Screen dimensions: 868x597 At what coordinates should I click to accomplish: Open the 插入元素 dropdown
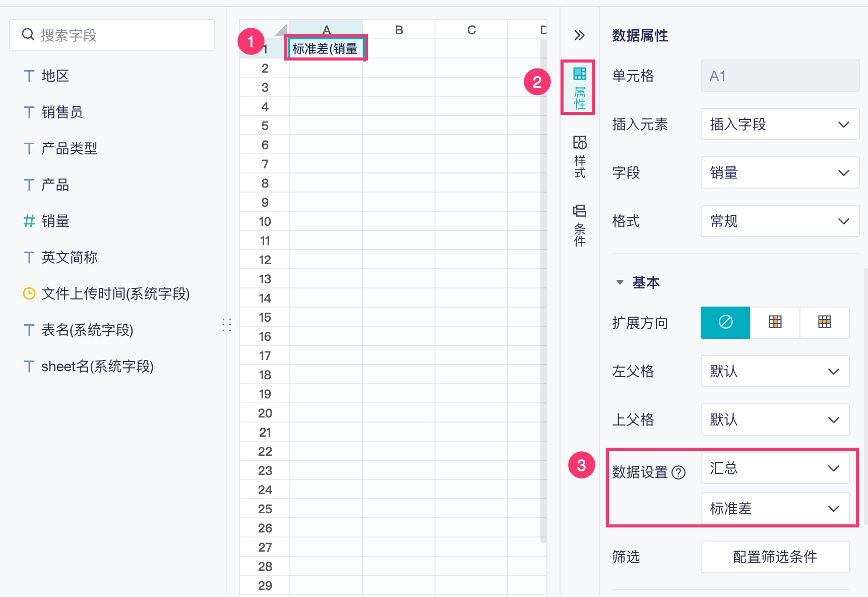point(779,124)
